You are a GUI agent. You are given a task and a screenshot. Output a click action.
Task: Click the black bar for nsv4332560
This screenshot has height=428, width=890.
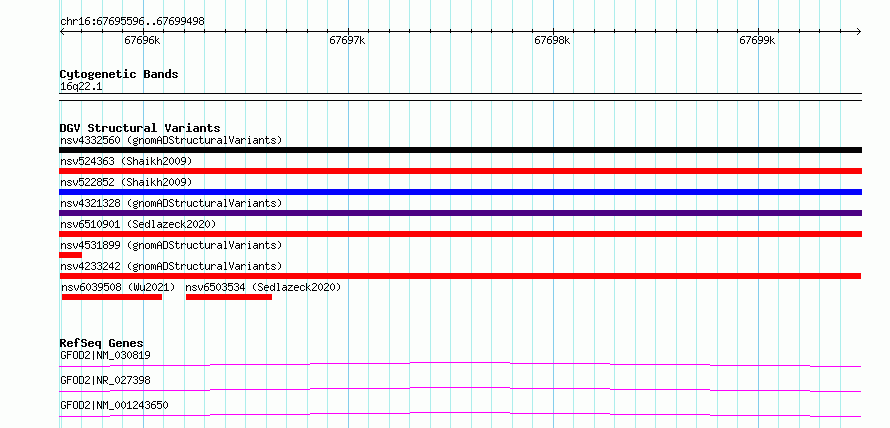(x=460, y=150)
